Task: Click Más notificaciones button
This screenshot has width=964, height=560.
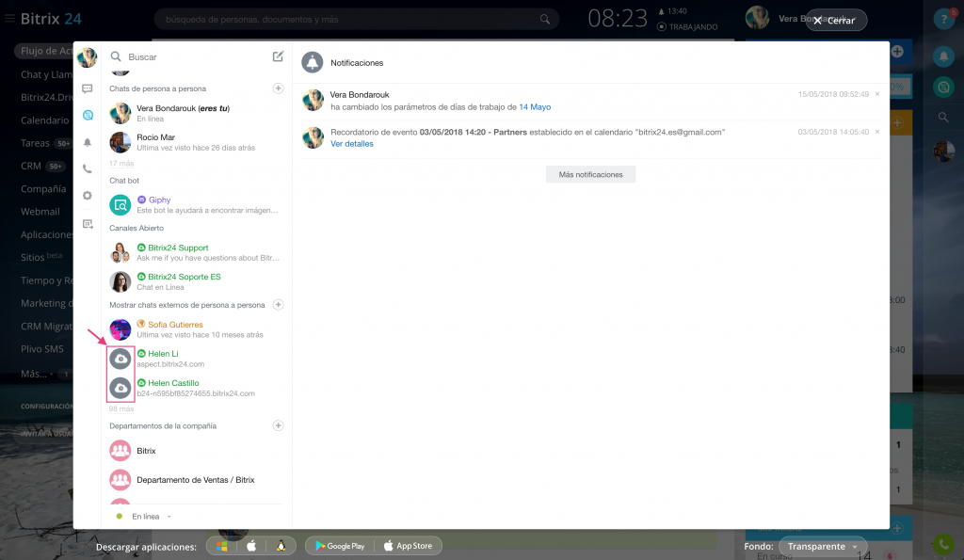Action: (591, 174)
